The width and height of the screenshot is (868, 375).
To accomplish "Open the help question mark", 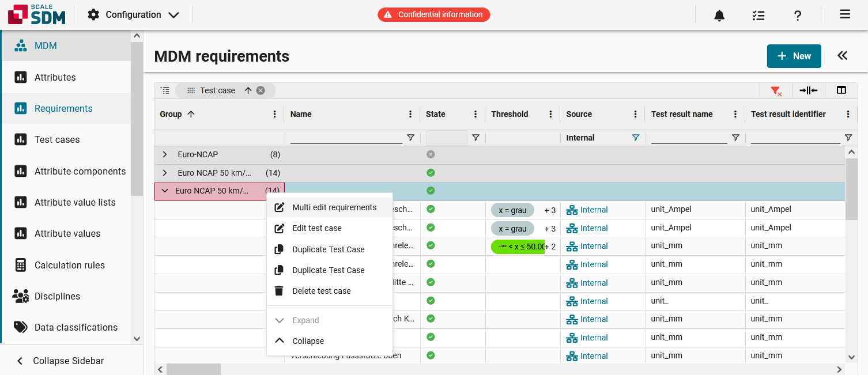I will tap(798, 16).
